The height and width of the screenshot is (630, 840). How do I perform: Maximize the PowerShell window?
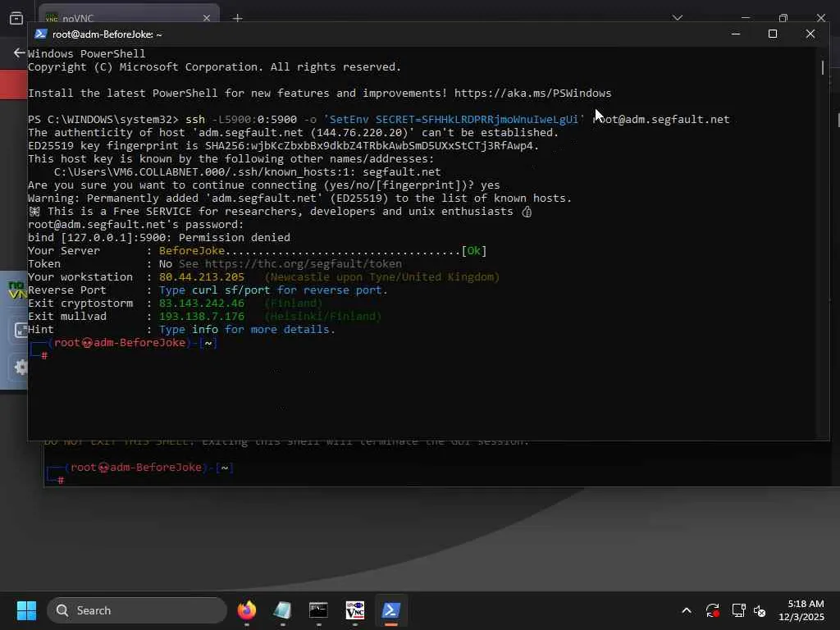coord(773,34)
